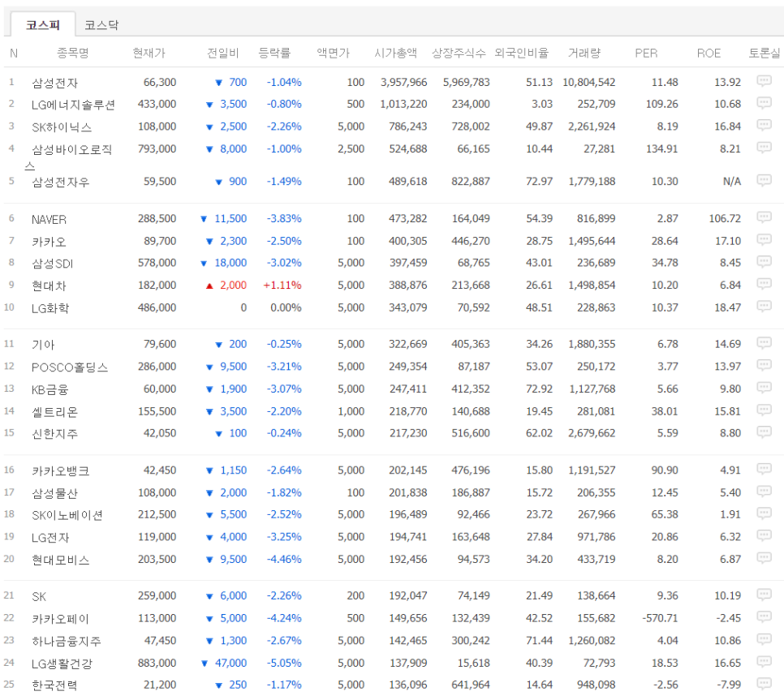Open discussion board icon for 삼성바이오로직스
Screen dimensions: 784x700
(764, 148)
